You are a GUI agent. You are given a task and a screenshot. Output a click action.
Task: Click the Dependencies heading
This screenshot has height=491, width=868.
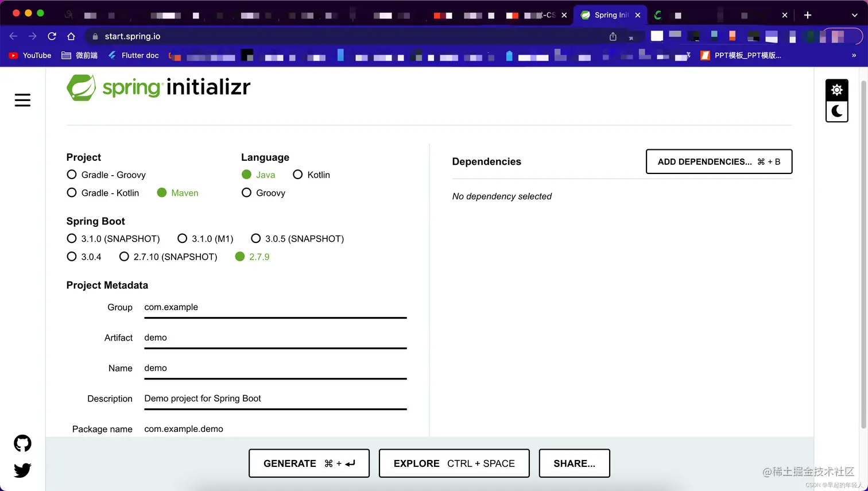tap(486, 162)
